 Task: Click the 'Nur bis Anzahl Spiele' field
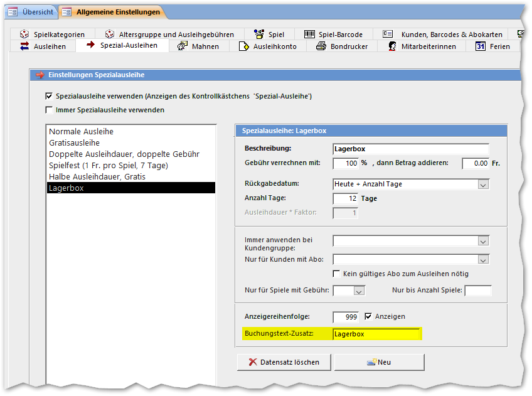(x=477, y=291)
